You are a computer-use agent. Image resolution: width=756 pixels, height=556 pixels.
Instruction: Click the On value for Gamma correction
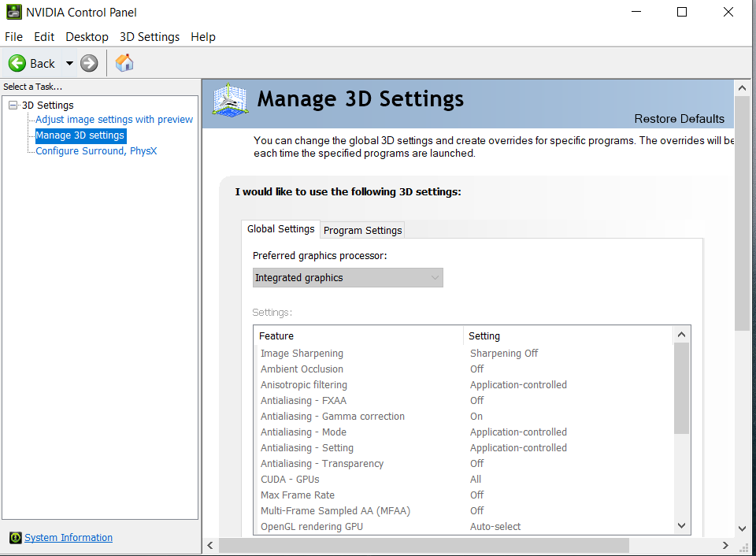[x=476, y=417]
